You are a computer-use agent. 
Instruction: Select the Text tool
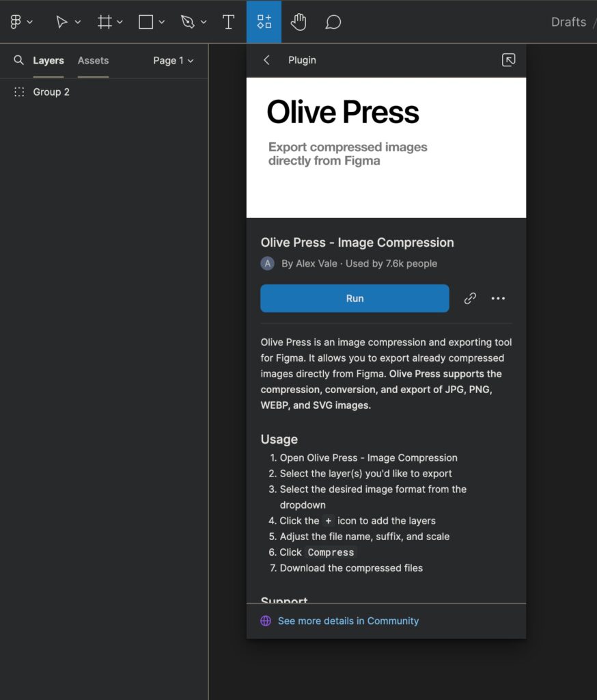pos(228,21)
